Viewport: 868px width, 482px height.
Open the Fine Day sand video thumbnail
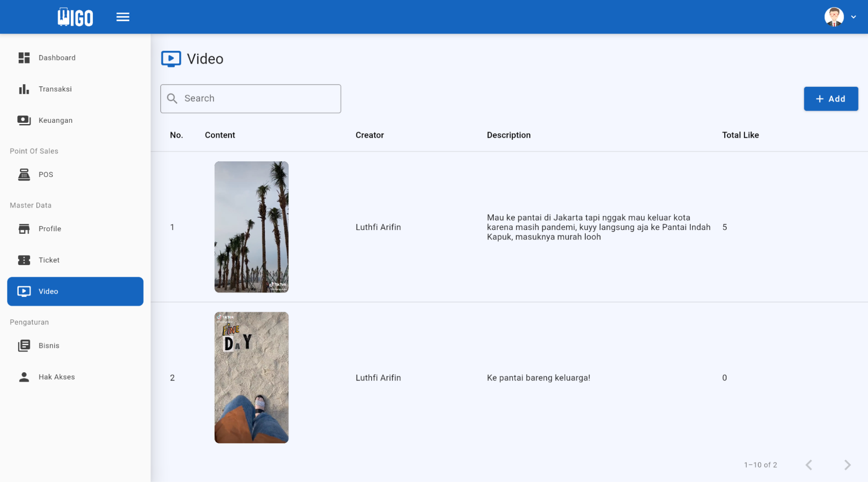[251, 377]
